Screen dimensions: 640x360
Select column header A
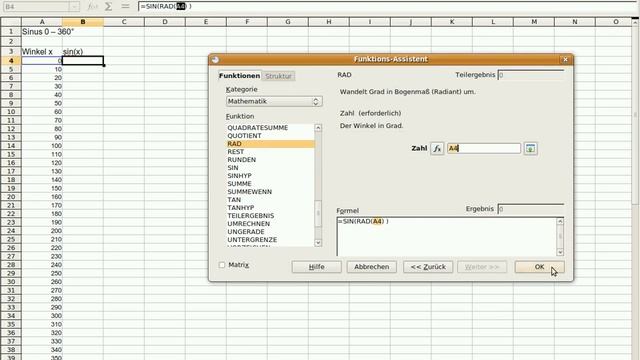(x=42, y=22)
